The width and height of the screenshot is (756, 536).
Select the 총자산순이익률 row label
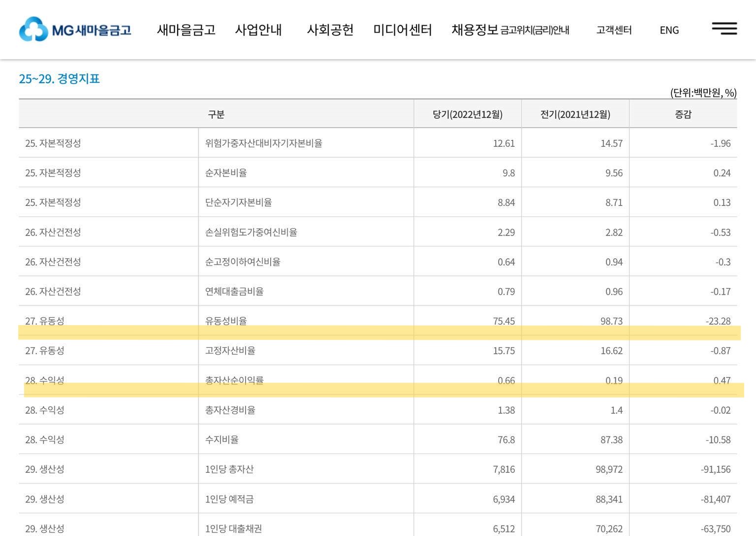click(234, 380)
